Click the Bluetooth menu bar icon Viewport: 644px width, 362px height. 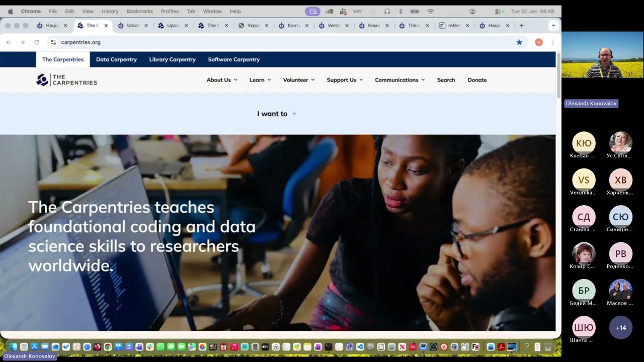[x=401, y=11]
